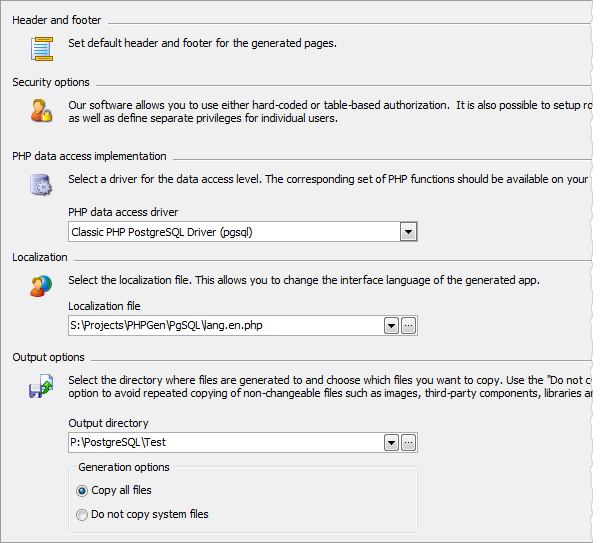Click the Localization file path field
Viewport: 600px width, 543px height.
click(225, 325)
